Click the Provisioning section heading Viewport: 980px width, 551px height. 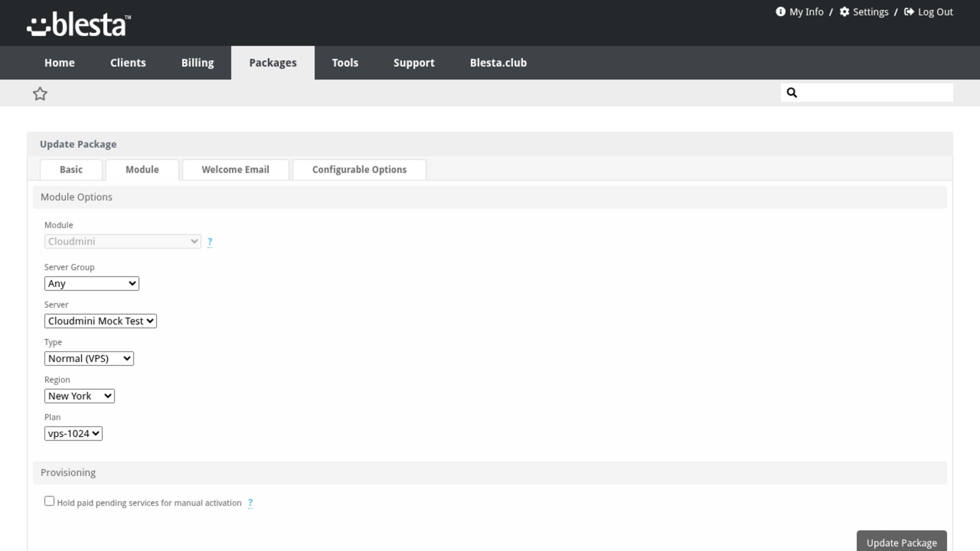[x=68, y=473]
